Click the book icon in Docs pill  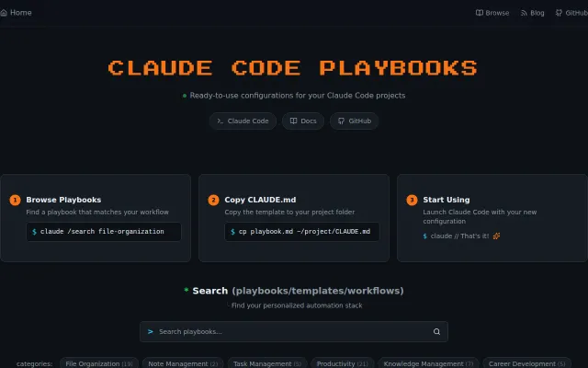(294, 121)
